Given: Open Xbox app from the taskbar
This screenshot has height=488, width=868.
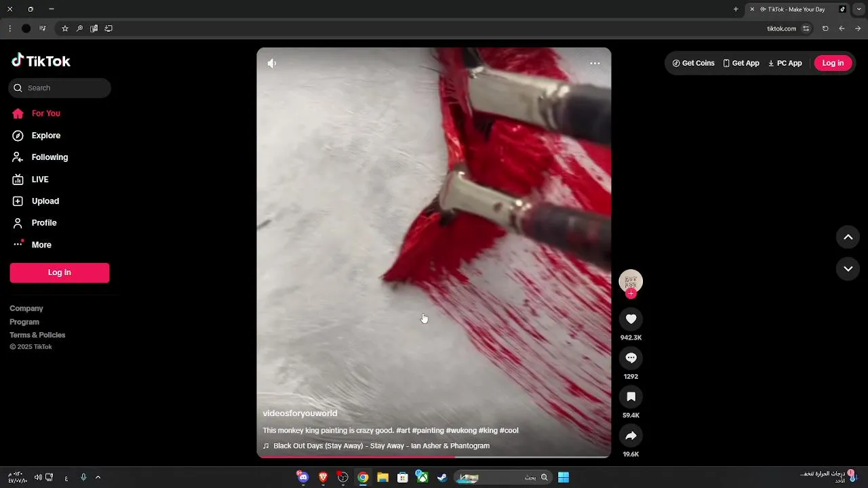Looking at the screenshot, I should click(x=422, y=477).
